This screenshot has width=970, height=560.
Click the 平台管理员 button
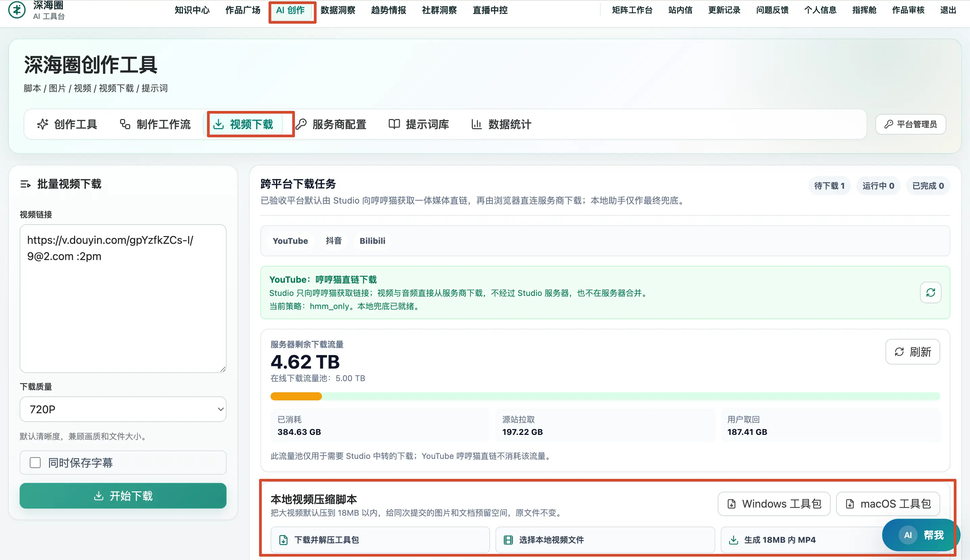(x=910, y=124)
